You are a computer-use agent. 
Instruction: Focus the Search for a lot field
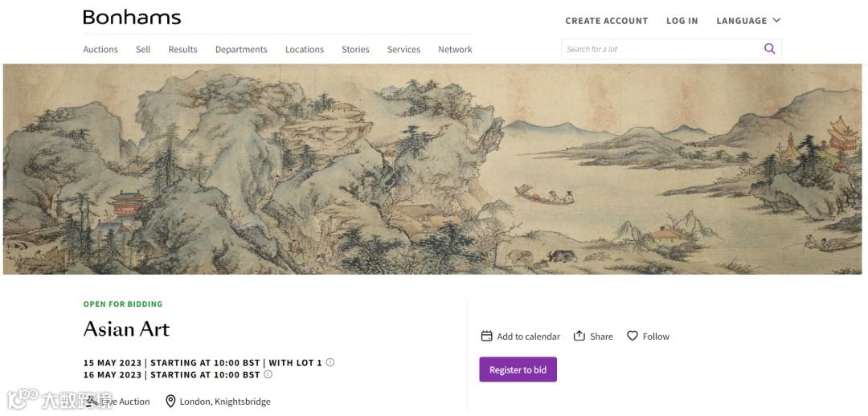pyautogui.click(x=662, y=49)
